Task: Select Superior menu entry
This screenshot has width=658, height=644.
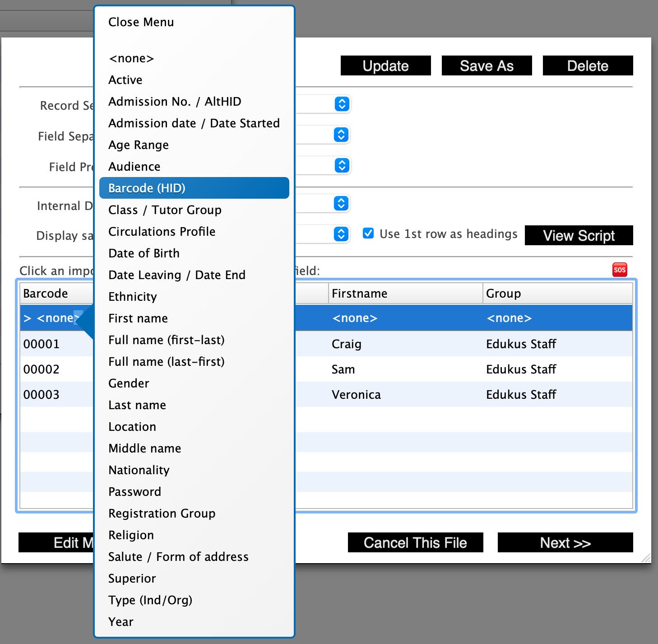Action: pos(194,579)
